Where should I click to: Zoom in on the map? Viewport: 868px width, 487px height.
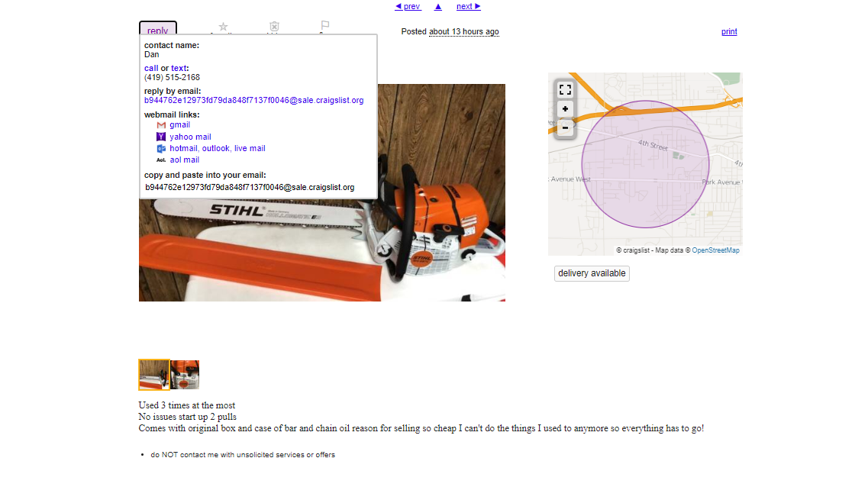[565, 109]
